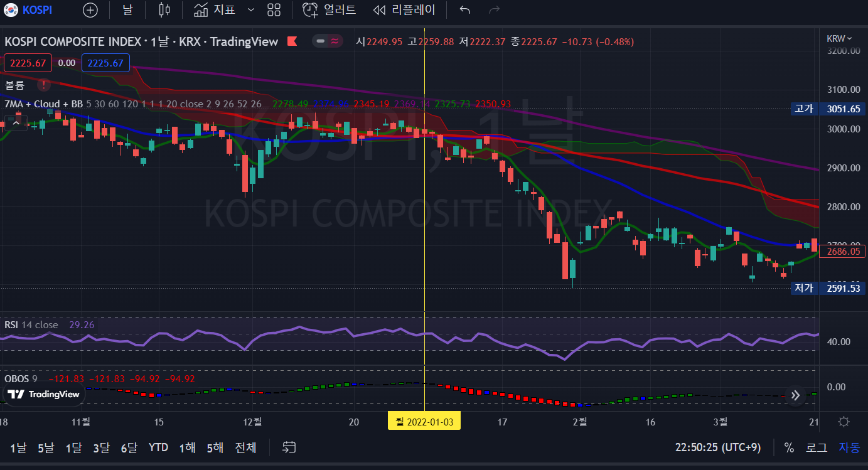Open the KRW currency dropdown

[839, 38]
